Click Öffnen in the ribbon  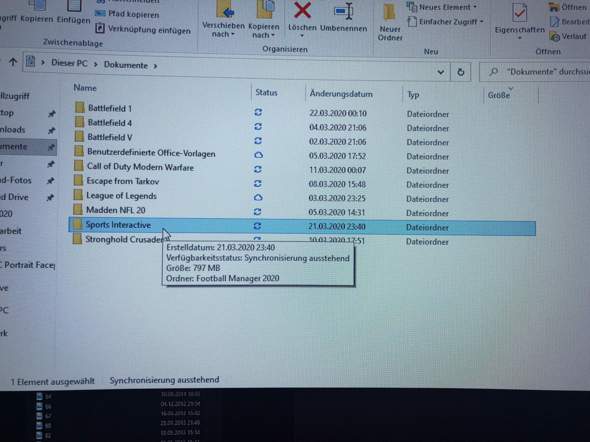(x=568, y=7)
